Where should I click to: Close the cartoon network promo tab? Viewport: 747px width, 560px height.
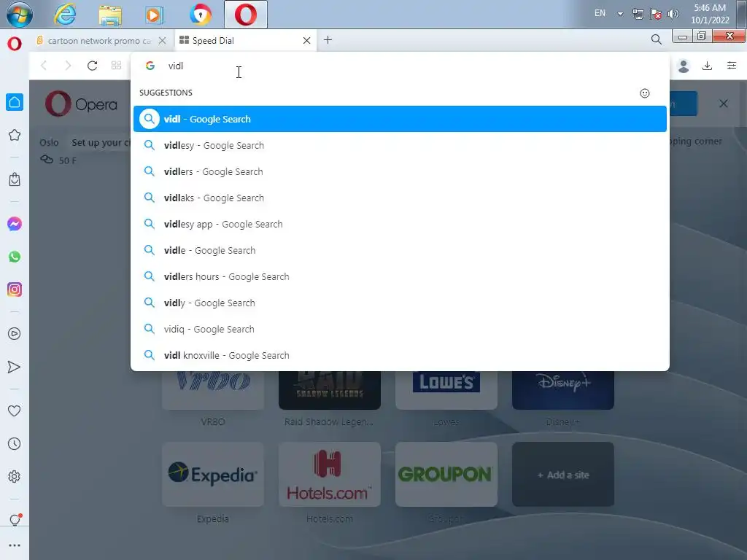click(163, 41)
